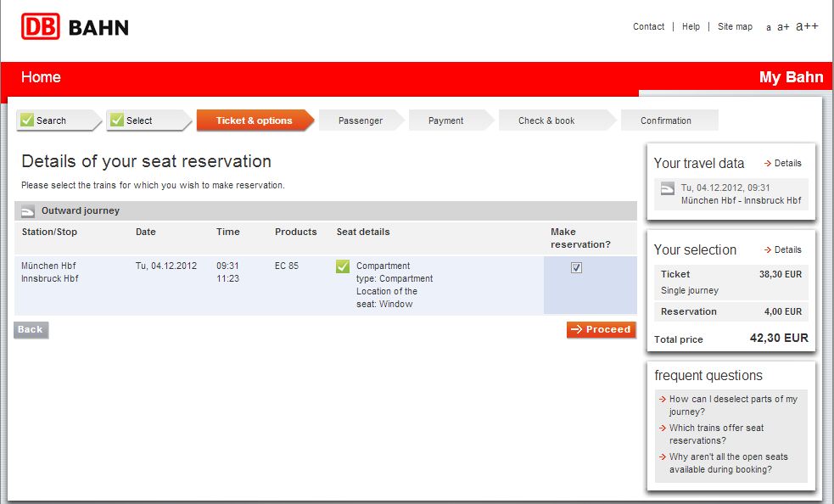Set smallest font size with 'a'
Image resolution: width=834 pixels, height=504 pixels.
pos(768,28)
